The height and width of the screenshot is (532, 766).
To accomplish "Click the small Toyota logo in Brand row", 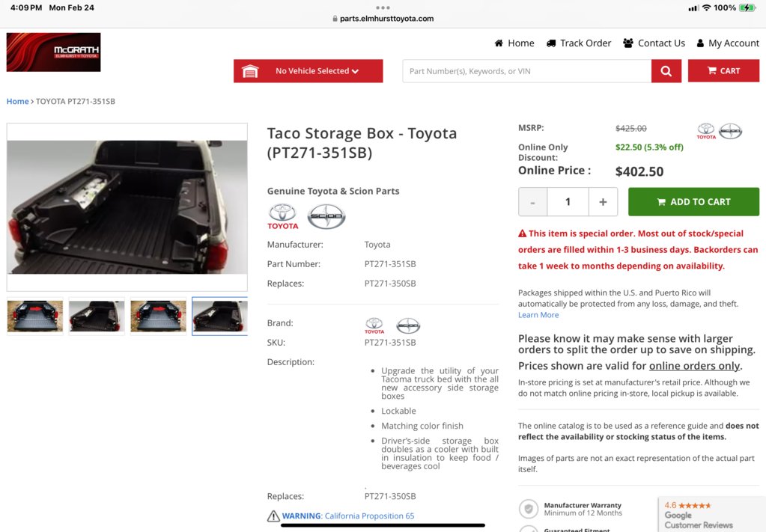I will [x=374, y=325].
